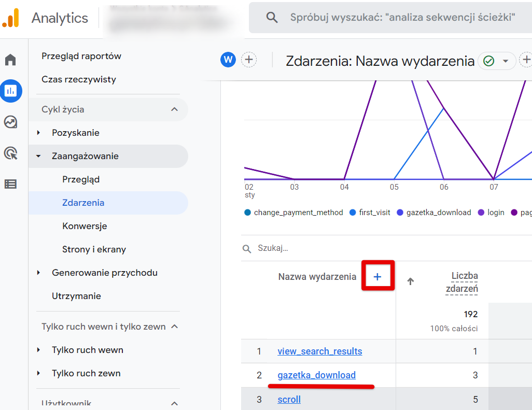The width and height of the screenshot is (532, 410).
Task: Open the view_search_results event link
Action: coord(319,351)
